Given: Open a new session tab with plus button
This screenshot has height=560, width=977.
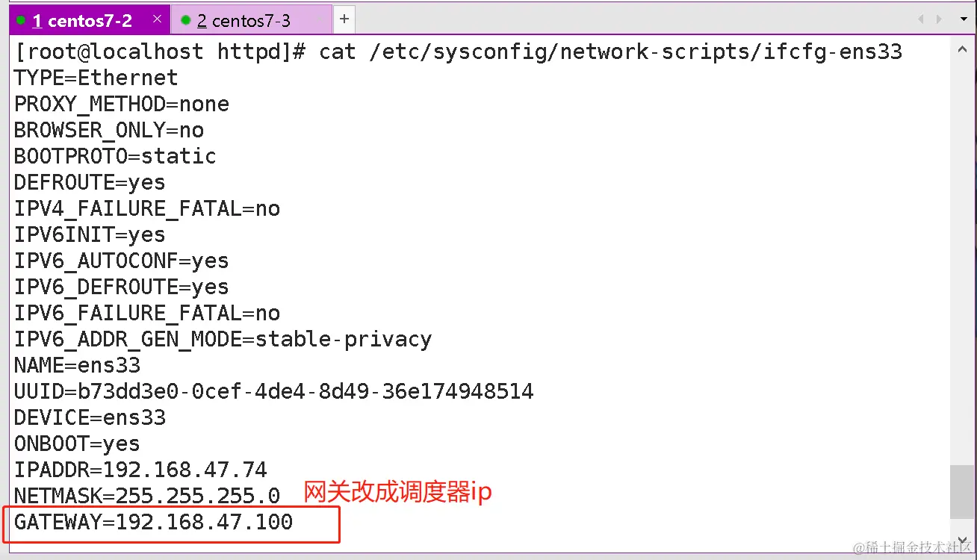Looking at the screenshot, I should tap(344, 19).
